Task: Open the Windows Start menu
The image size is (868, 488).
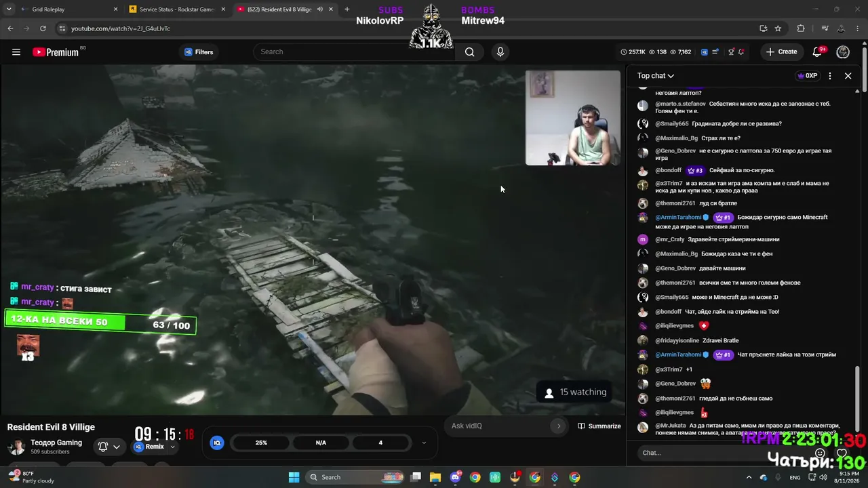Action: click(x=294, y=477)
